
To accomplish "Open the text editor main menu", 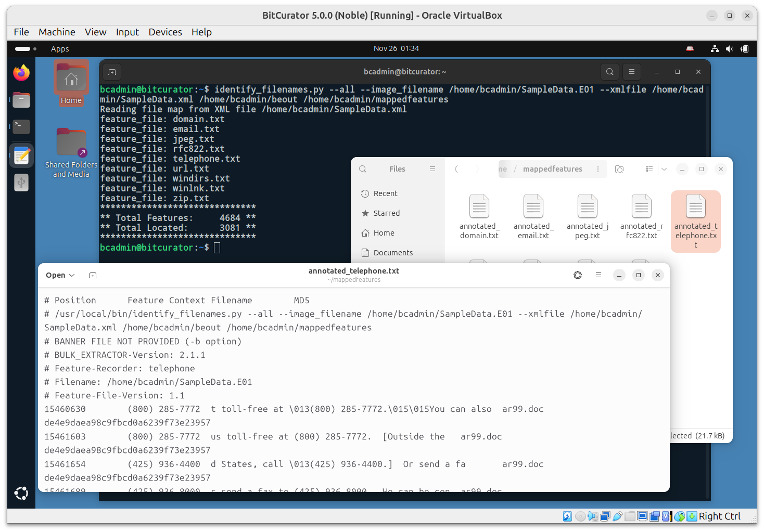I will coord(599,275).
